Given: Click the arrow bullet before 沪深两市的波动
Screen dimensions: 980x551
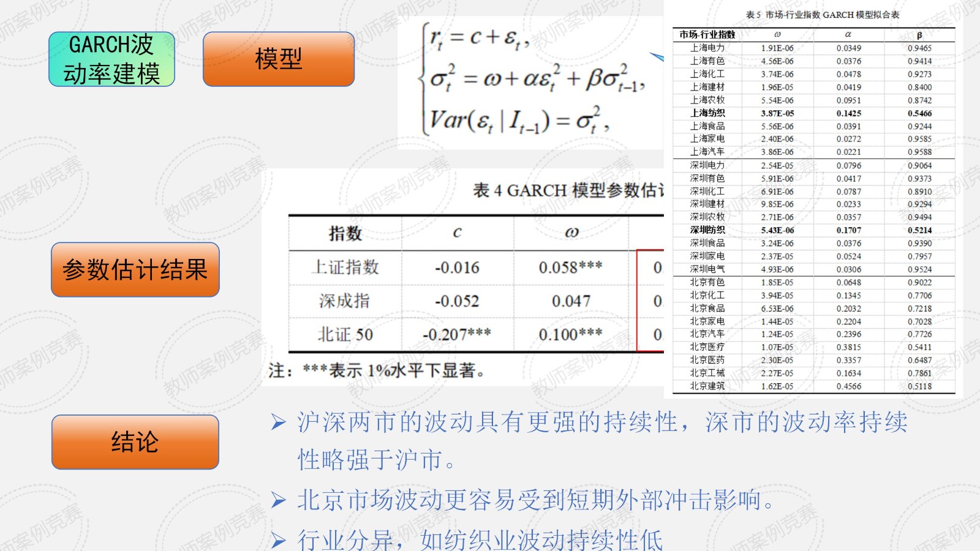Looking at the screenshot, I should click(279, 422).
